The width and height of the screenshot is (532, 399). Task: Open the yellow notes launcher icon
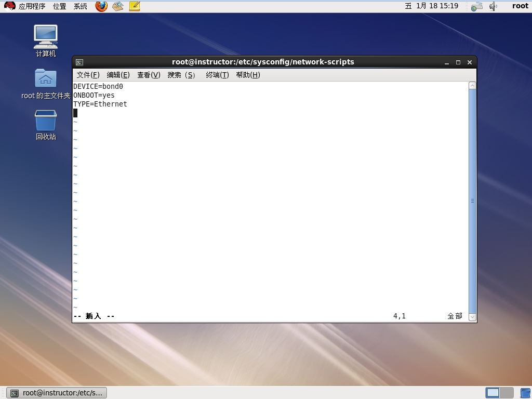135,6
